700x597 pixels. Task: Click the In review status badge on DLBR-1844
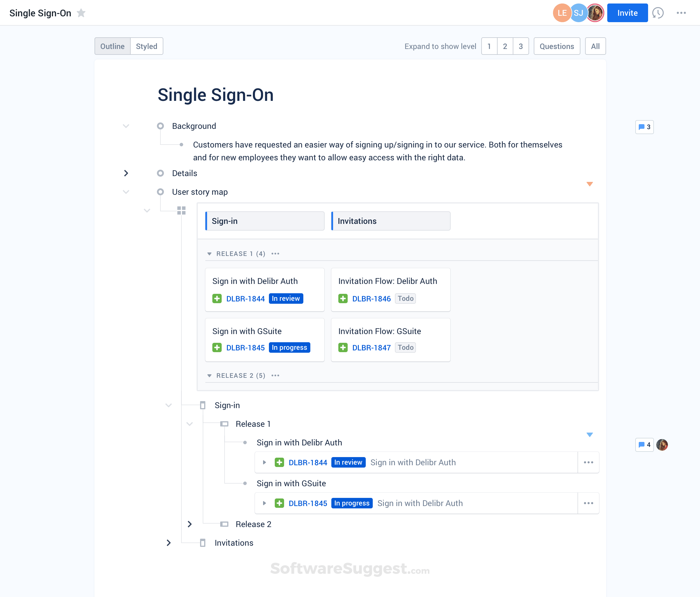(286, 298)
